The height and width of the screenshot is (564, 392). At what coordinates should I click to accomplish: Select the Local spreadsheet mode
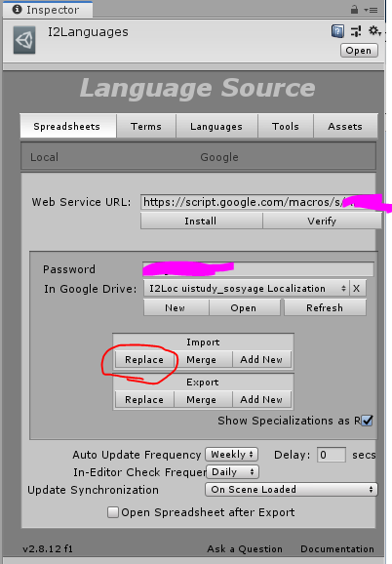pyautogui.click(x=45, y=157)
